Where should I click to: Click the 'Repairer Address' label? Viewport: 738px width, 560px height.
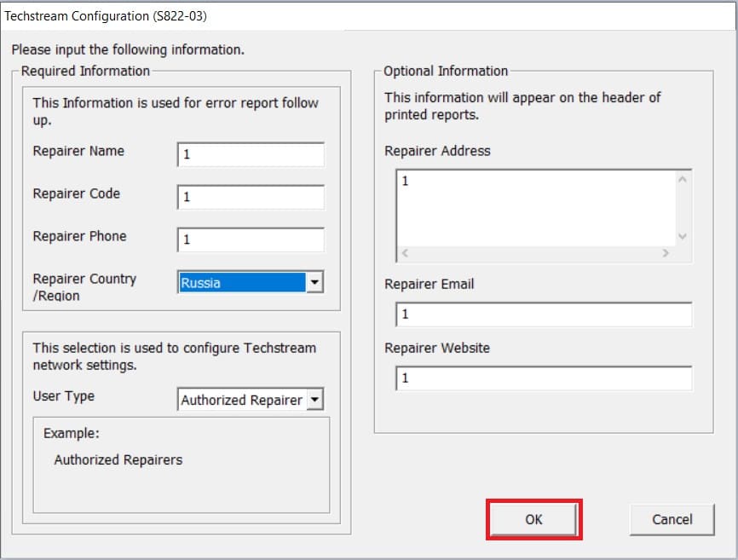[x=437, y=151]
